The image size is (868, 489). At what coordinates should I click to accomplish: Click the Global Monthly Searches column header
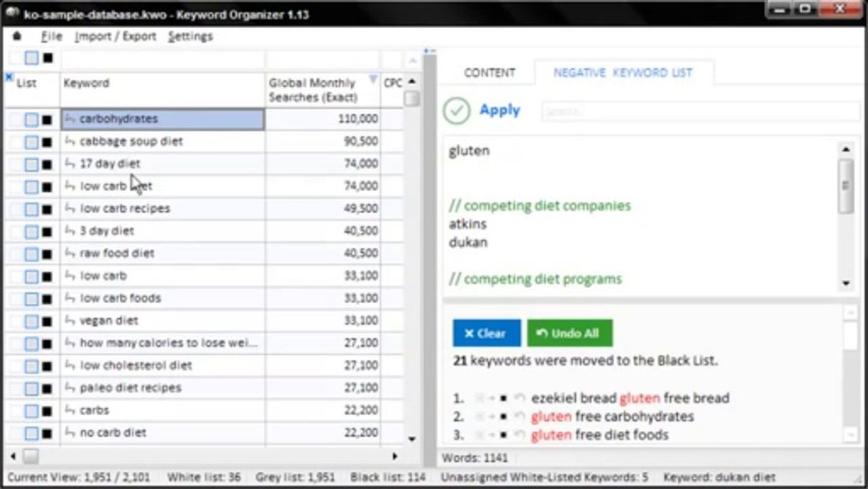pos(322,90)
